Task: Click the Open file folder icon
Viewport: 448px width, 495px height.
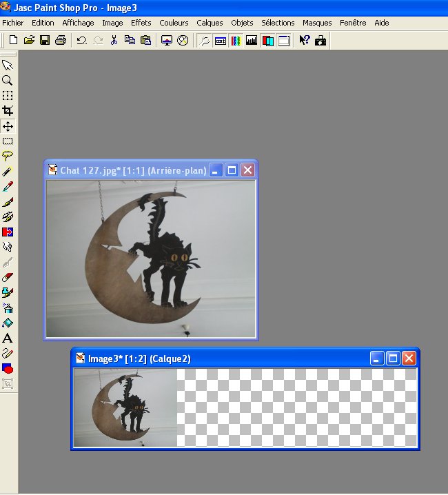Action: point(29,40)
